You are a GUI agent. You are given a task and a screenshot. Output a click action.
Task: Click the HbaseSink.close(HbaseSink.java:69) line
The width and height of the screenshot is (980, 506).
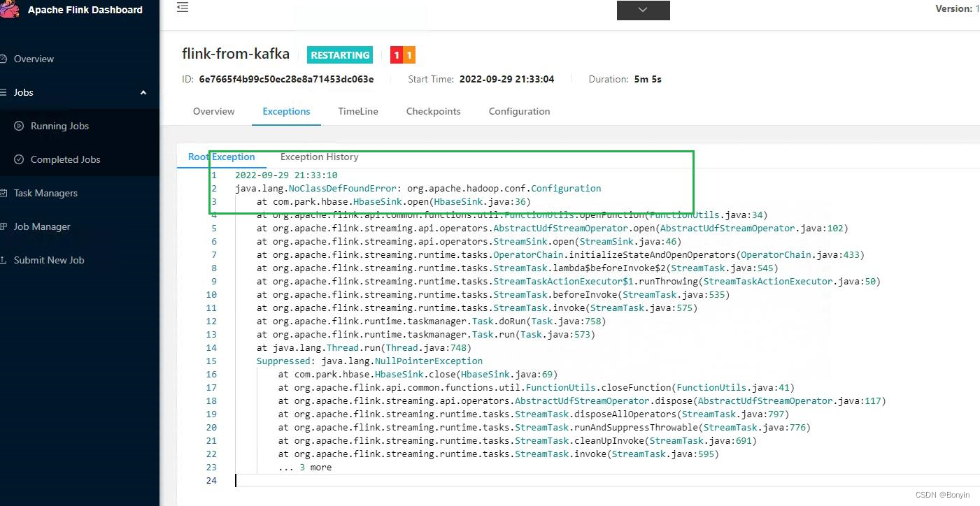[418, 374]
